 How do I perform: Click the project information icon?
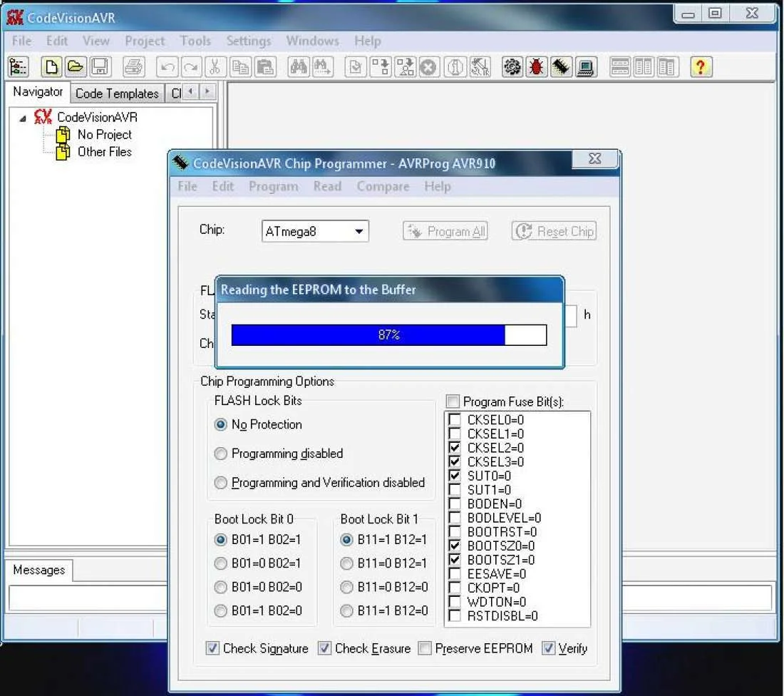455,67
